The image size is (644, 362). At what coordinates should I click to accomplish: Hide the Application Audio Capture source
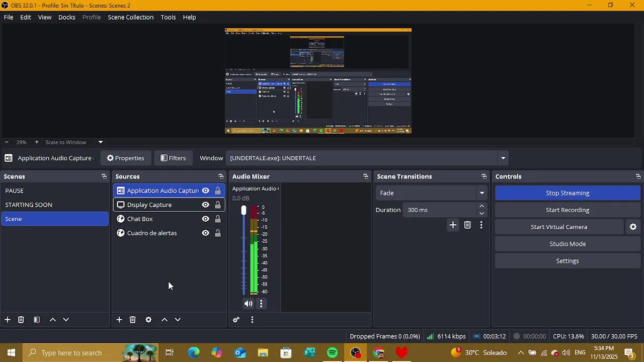tap(205, 191)
